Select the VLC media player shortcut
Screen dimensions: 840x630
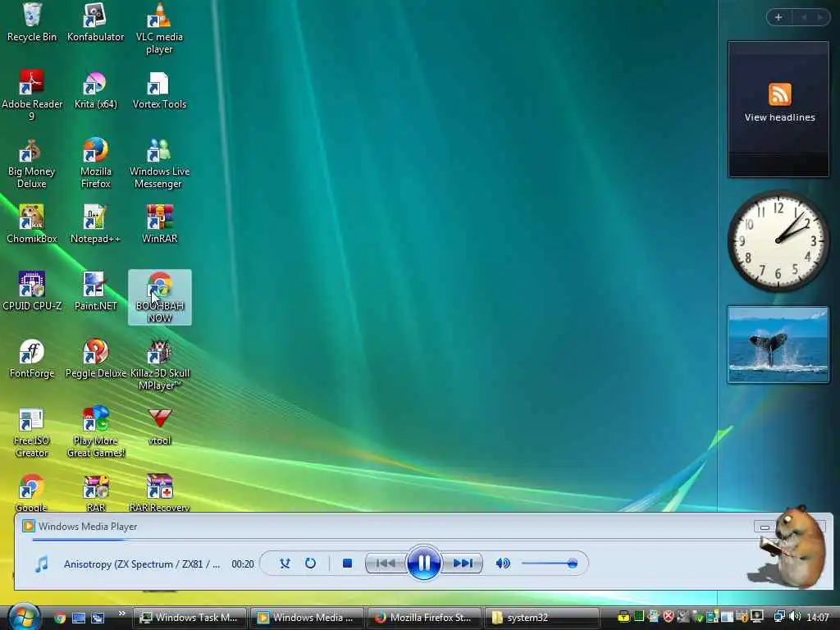click(x=159, y=28)
